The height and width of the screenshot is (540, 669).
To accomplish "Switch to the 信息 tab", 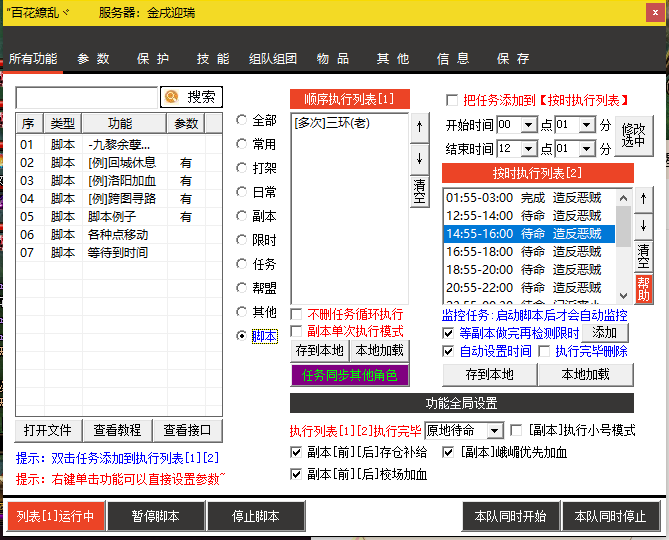I will 453,59.
